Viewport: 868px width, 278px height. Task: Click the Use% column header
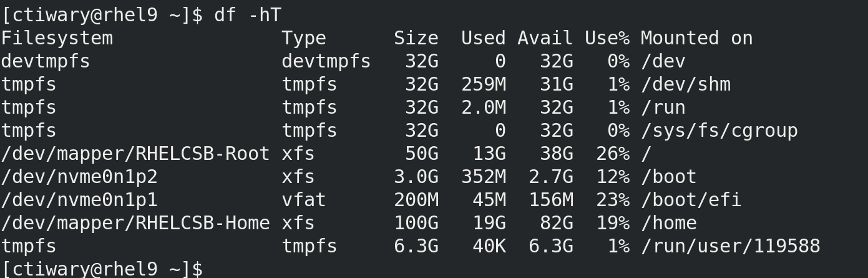pyautogui.click(x=607, y=38)
